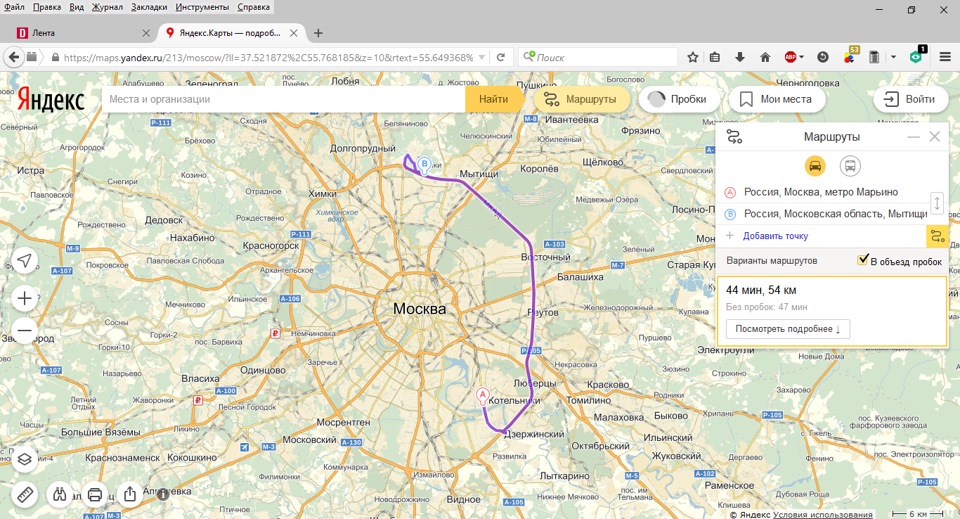The width and height of the screenshot is (960, 519).
Task: Click the Яндекс logo
Action: click(50, 100)
